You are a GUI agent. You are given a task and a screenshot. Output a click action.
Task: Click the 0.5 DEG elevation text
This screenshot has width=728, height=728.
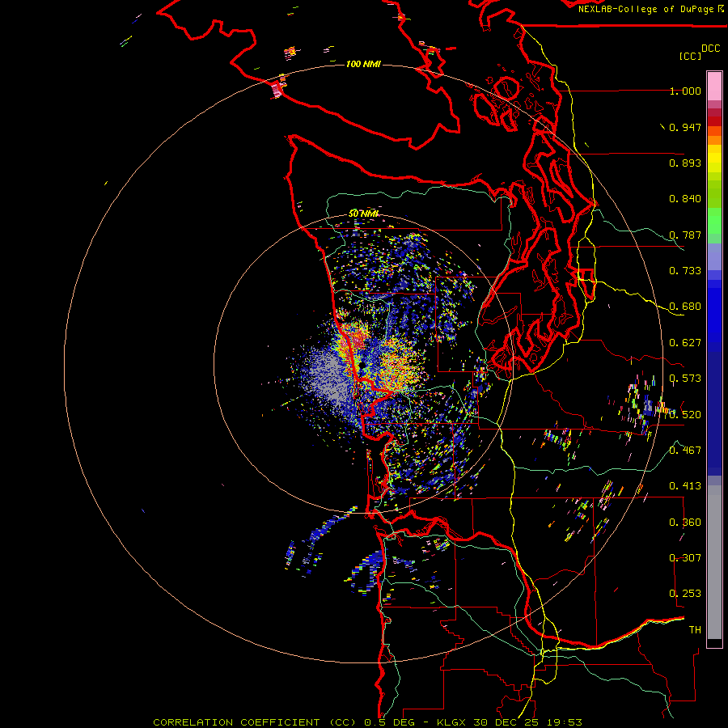[390, 722]
